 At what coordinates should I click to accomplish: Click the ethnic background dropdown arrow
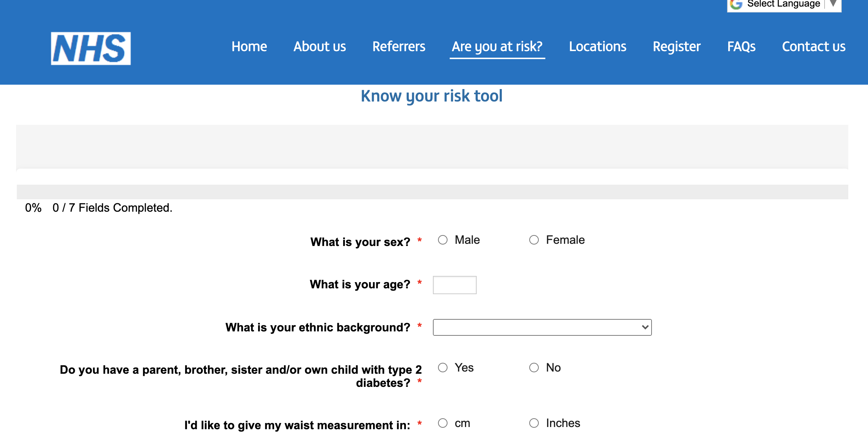coord(645,327)
